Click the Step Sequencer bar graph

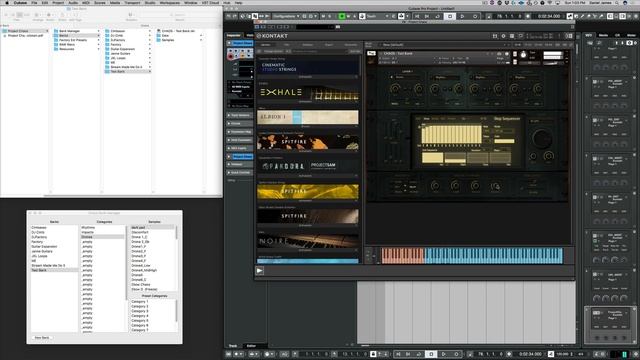tap(451, 134)
